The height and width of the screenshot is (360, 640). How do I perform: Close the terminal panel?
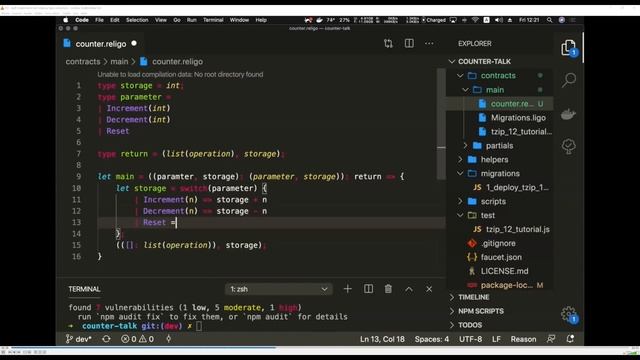(x=429, y=289)
